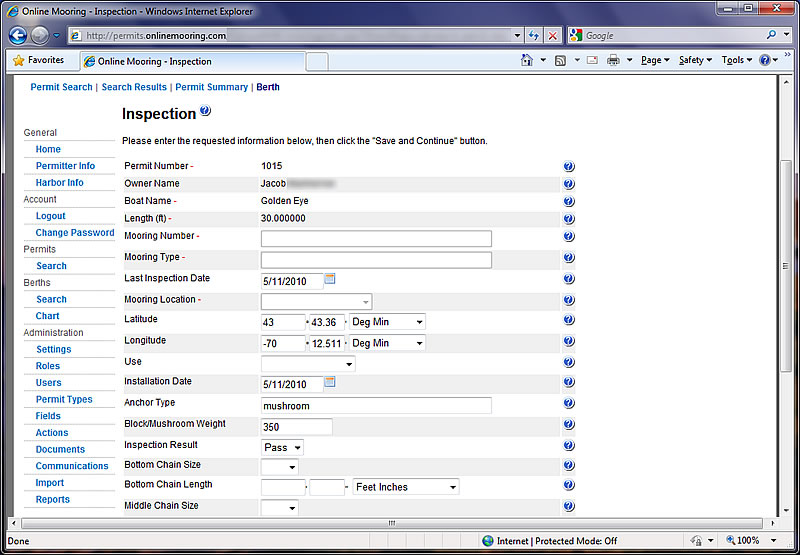Click help icon in Permit Number row
The width and height of the screenshot is (800, 555).
(x=569, y=167)
